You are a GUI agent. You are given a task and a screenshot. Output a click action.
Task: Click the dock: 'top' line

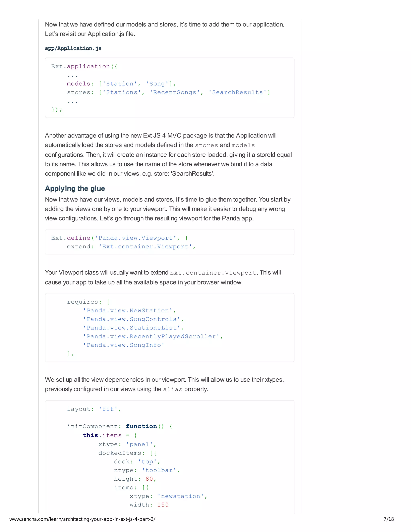coord(137,462)
